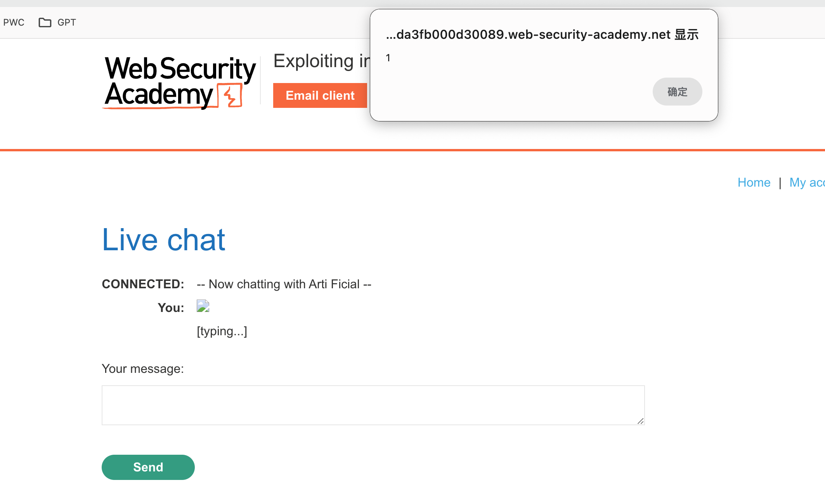Open the Email client button

[x=320, y=95]
